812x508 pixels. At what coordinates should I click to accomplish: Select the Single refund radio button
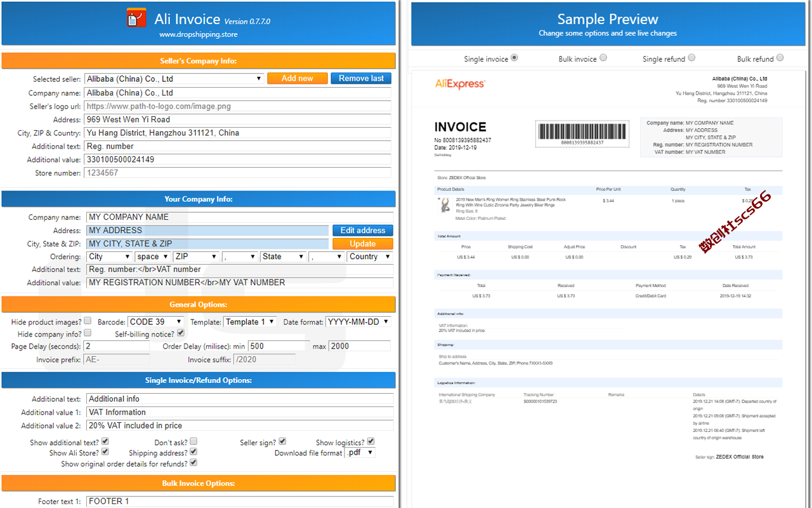point(691,58)
